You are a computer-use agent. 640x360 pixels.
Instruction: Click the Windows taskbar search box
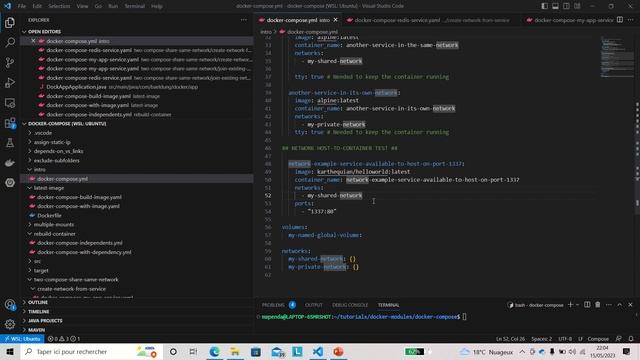(91, 351)
